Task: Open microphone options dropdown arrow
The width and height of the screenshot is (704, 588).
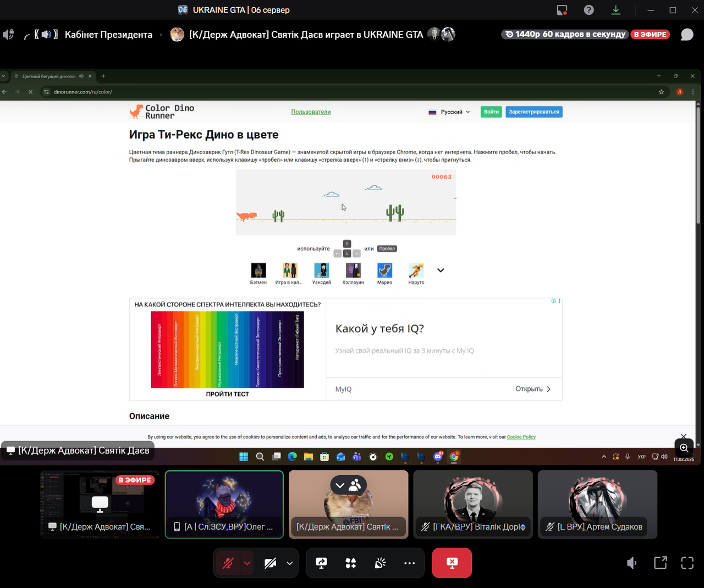Action: [247, 563]
